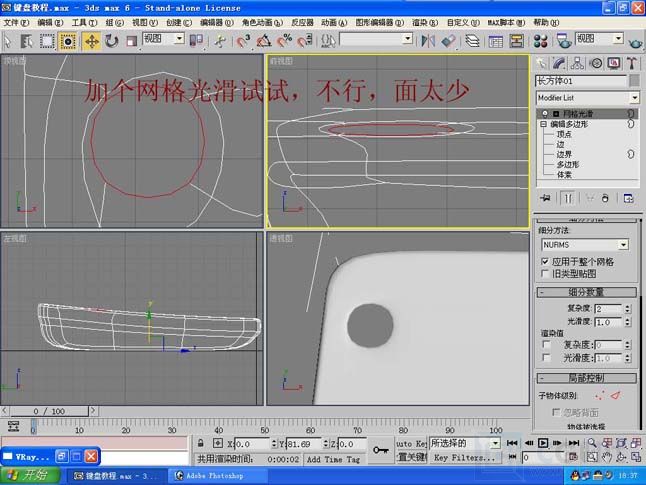
Task: Click the Set Key key icon
Action: (381, 450)
